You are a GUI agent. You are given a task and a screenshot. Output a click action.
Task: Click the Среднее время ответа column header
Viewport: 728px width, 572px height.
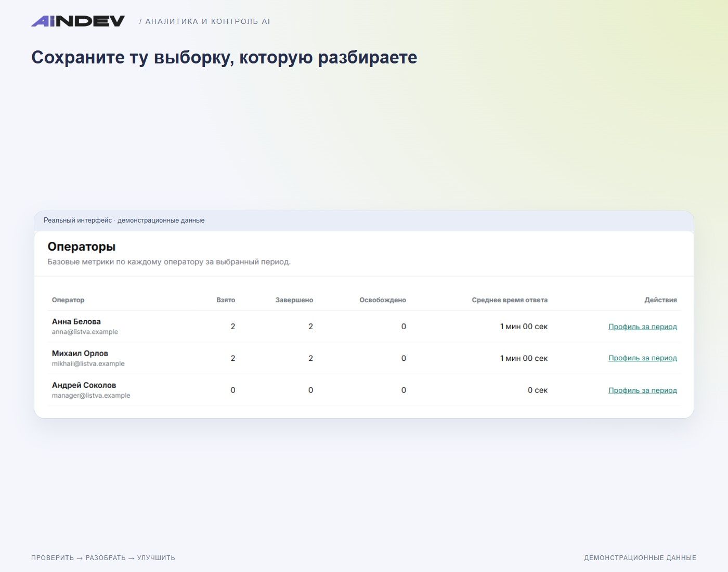point(510,300)
